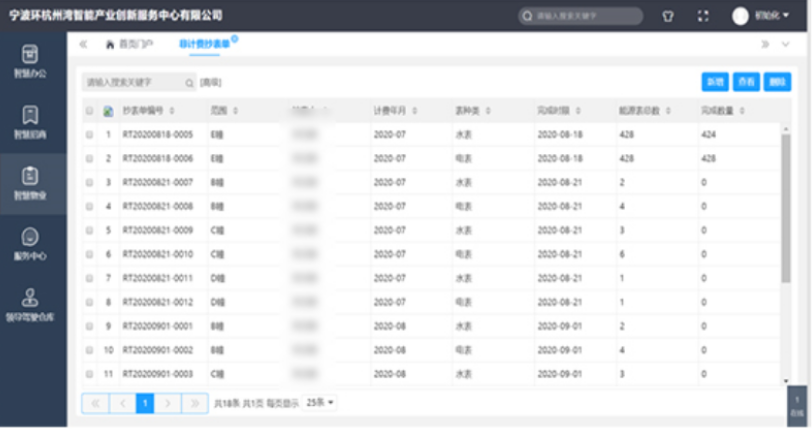
Task: Expand the tab list chevron at top right
Action: click(x=786, y=45)
